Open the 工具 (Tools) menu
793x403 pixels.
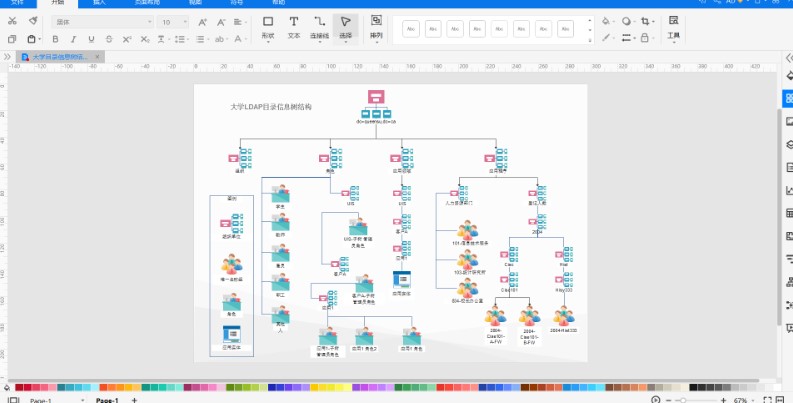tap(674, 28)
